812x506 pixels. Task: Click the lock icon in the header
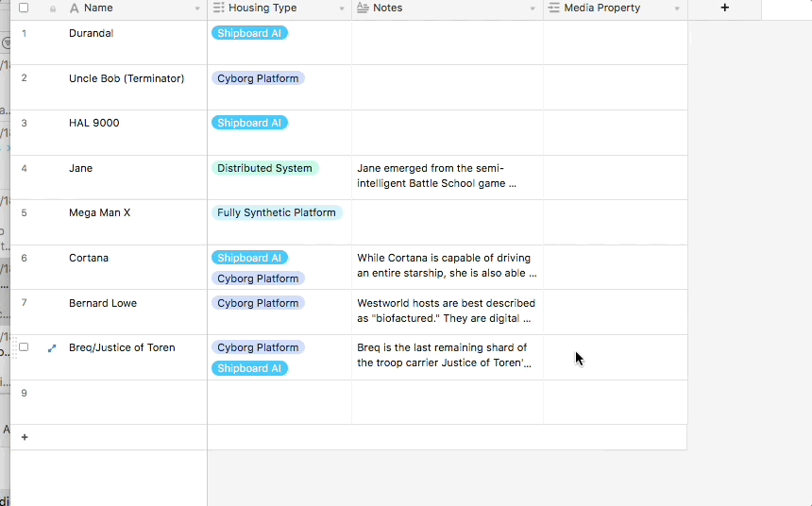pos(53,8)
